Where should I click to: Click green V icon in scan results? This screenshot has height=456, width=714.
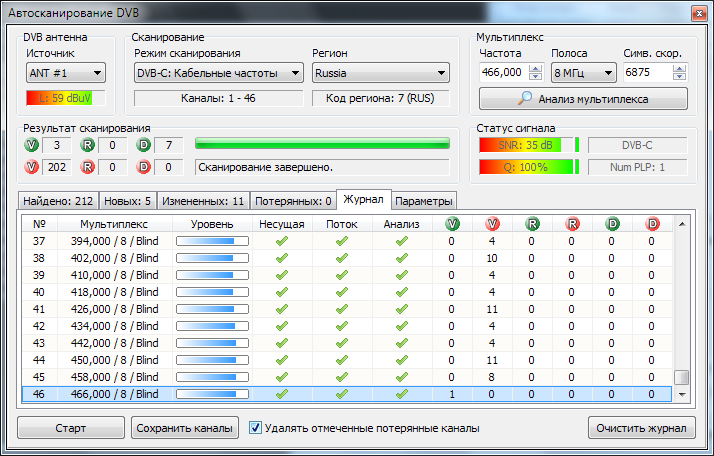tap(32, 146)
